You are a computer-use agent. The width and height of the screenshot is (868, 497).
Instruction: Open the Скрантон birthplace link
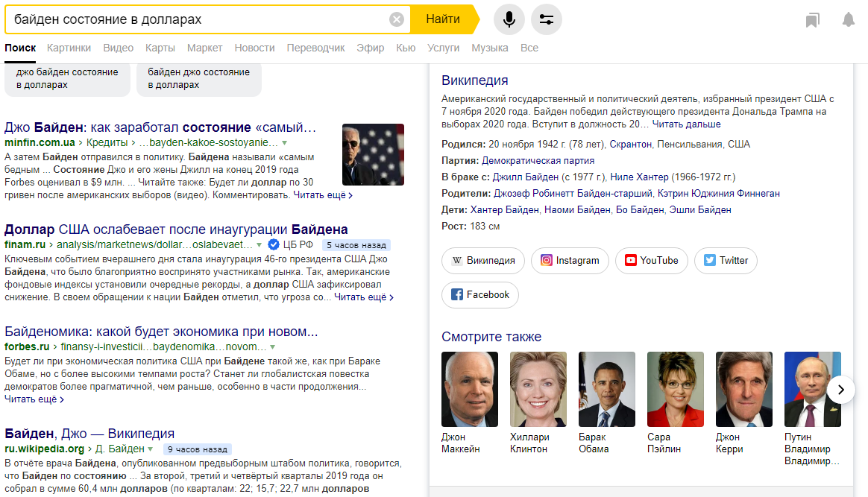coord(631,145)
